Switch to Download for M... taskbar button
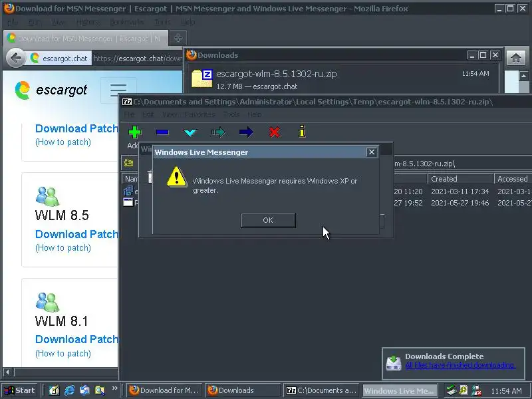Image resolution: width=532 pixels, height=399 pixels. [x=164, y=390]
